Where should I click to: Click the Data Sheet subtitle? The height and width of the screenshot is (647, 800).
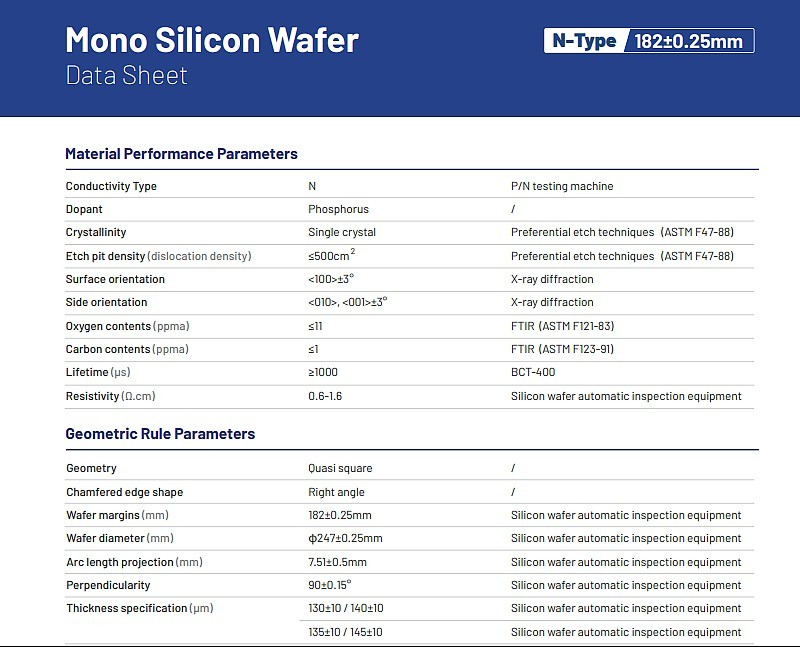tap(127, 76)
